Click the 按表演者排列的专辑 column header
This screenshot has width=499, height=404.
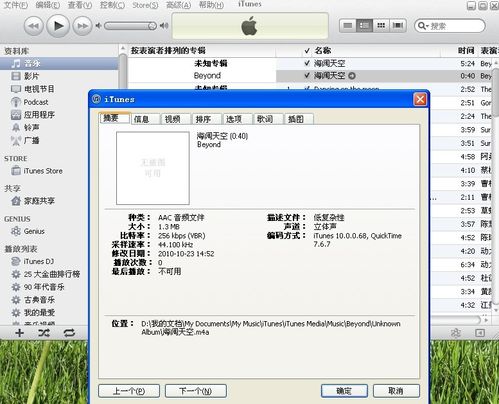point(202,51)
